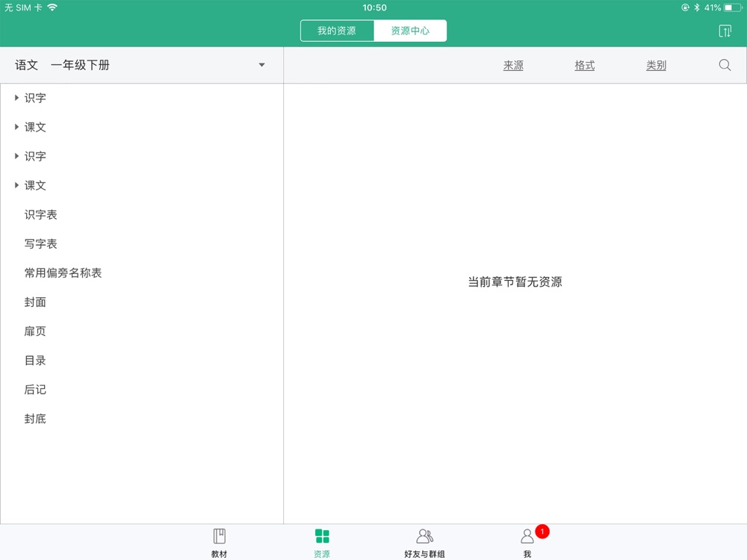
Task: Open the 教材 textbook tab icon
Action: [x=219, y=537]
